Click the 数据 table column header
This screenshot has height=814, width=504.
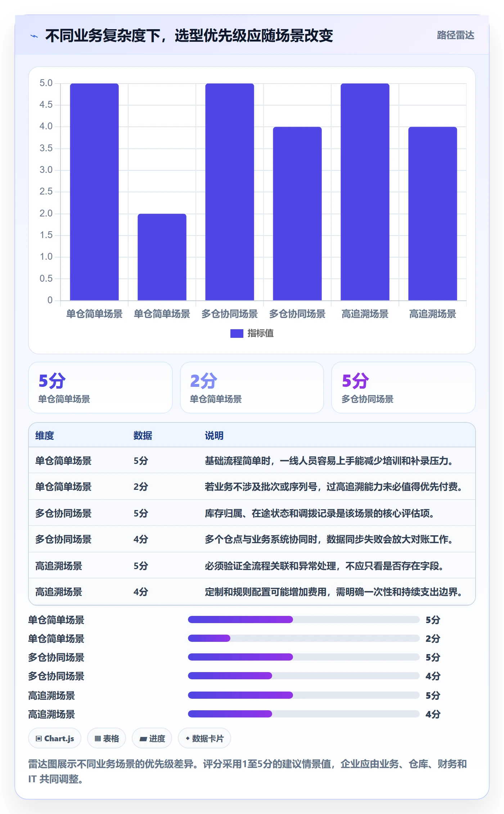click(143, 435)
